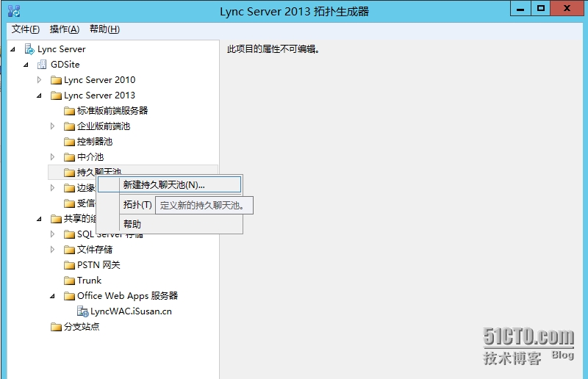Expand the 文件存储 node
The width and height of the screenshot is (588, 379).
point(52,250)
